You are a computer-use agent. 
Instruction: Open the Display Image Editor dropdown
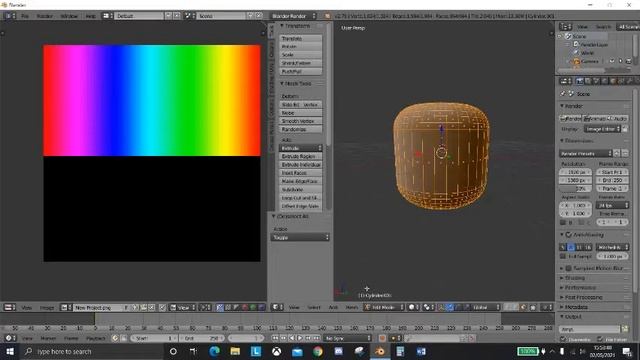click(x=602, y=129)
